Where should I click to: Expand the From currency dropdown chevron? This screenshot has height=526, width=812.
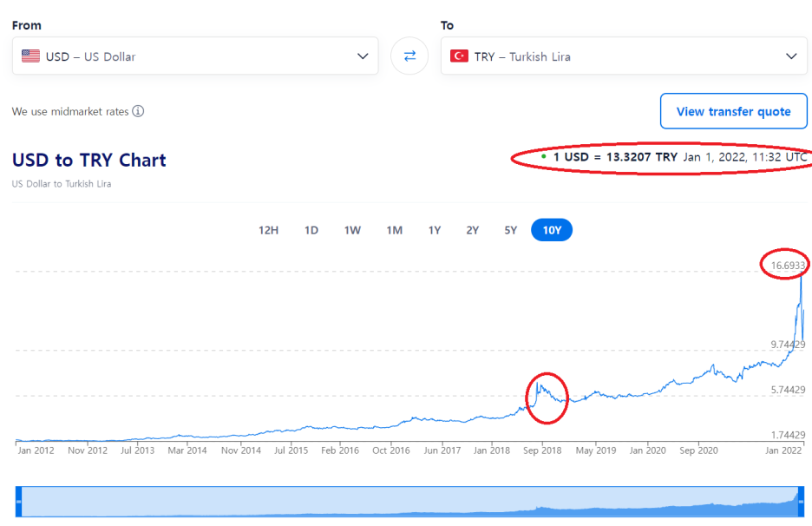363,56
